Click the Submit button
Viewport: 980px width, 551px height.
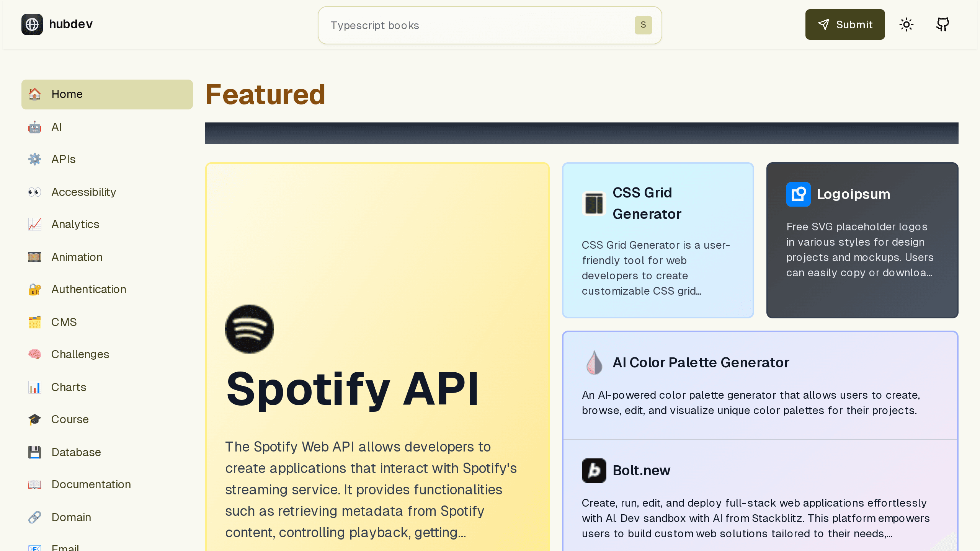pos(845,24)
